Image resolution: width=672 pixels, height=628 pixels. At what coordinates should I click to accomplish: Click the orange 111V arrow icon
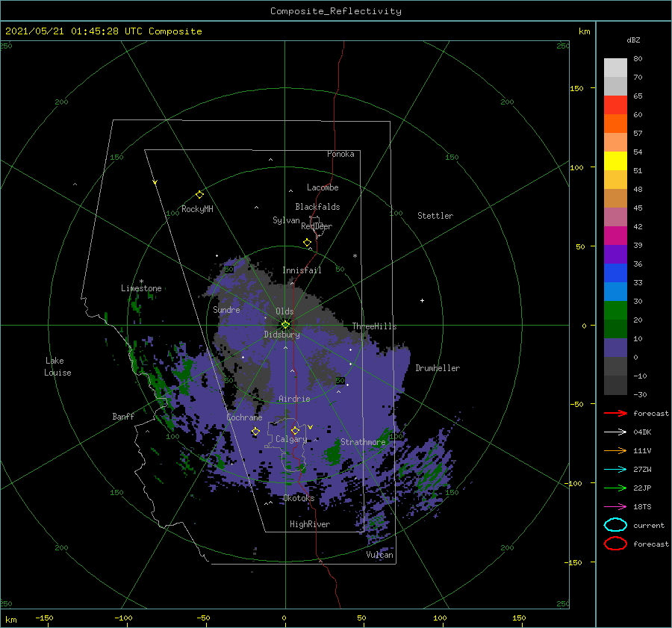coord(615,450)
